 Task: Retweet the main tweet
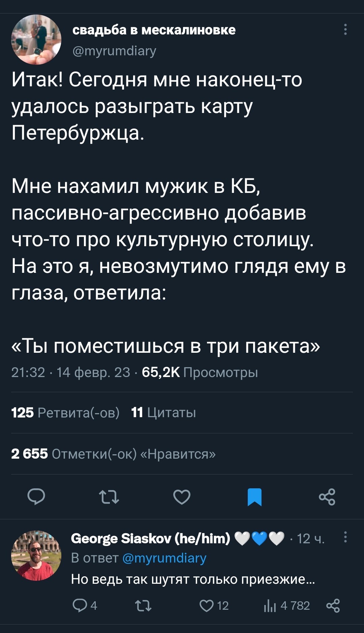point(109,497)
